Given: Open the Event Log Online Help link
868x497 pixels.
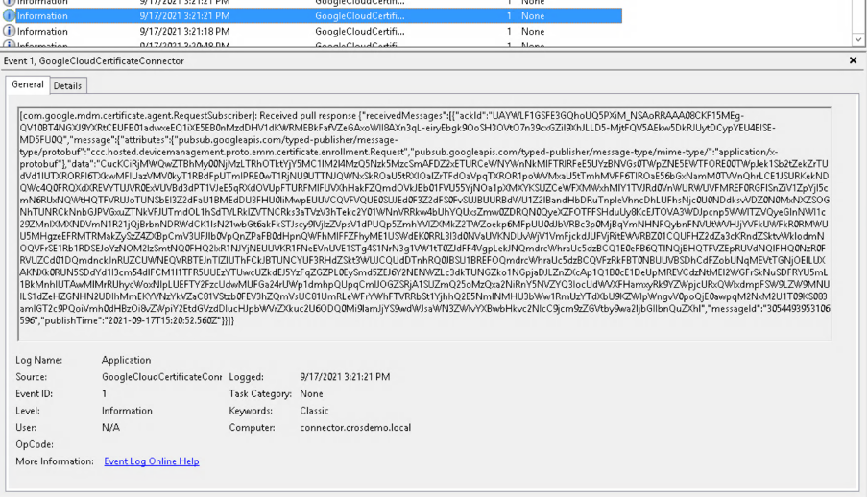Looking at the screenshot, I should [x=152, y=461].
